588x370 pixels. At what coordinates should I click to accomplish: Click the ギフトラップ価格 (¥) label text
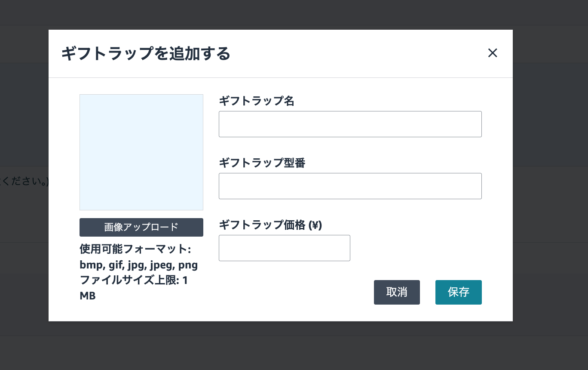pos(270,225)
